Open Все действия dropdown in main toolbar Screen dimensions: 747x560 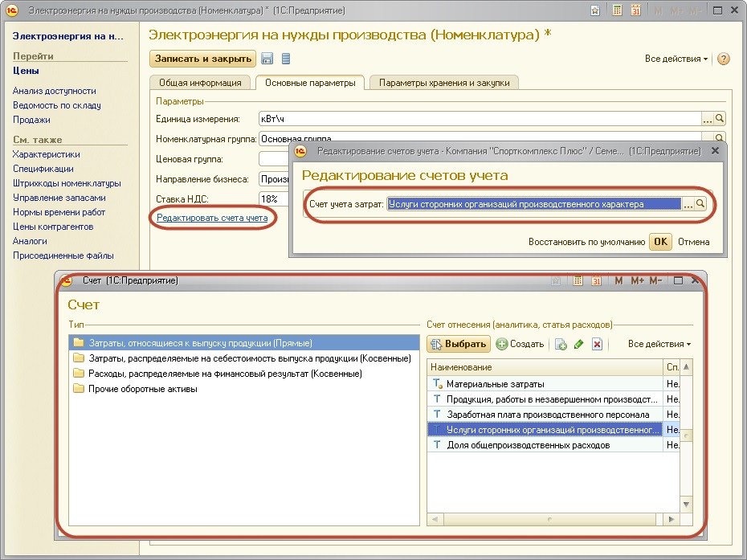coord(676,59)
